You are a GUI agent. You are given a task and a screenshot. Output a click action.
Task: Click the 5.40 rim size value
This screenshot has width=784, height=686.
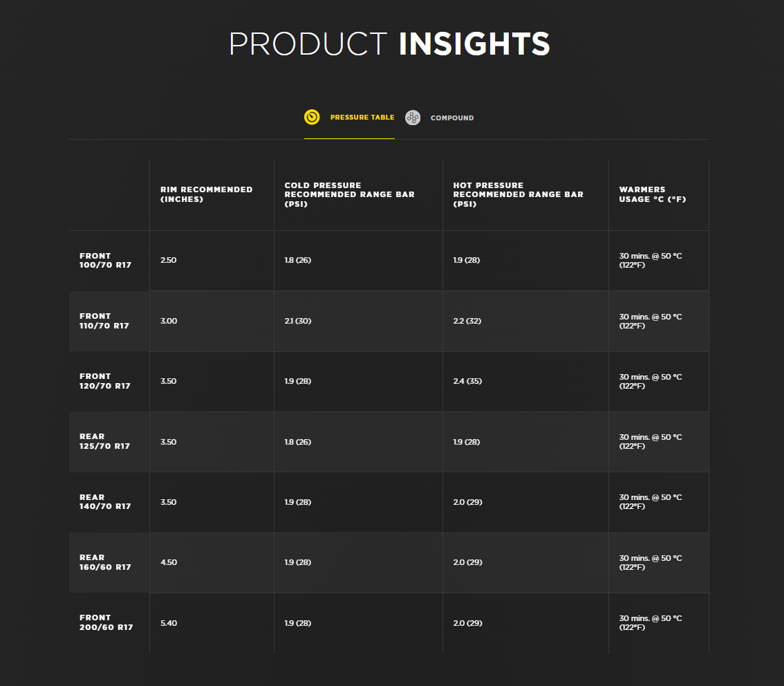169,623
